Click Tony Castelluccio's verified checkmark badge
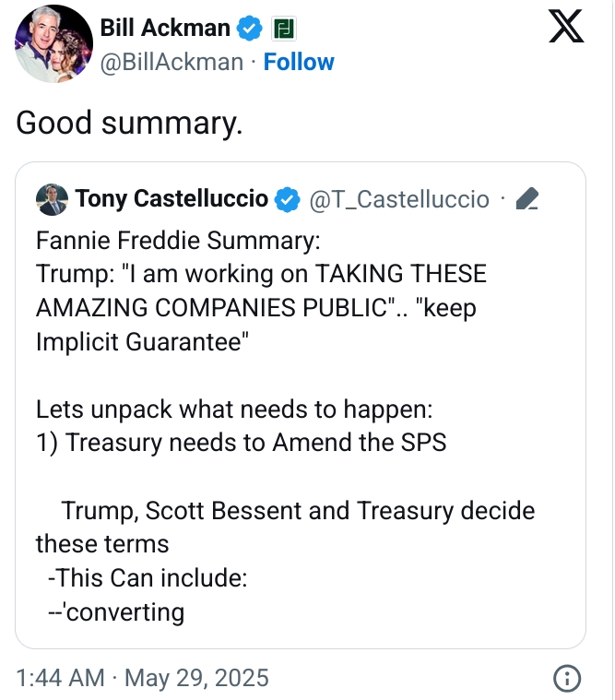Viewport: 615px width, 700px height. pos(288,198)
